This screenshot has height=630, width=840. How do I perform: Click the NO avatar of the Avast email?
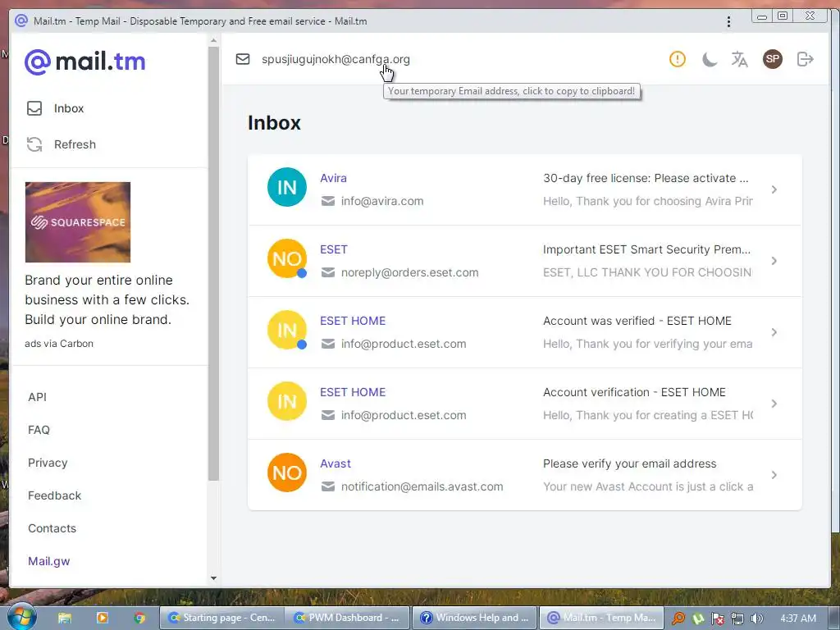click(x=287, y=472)
